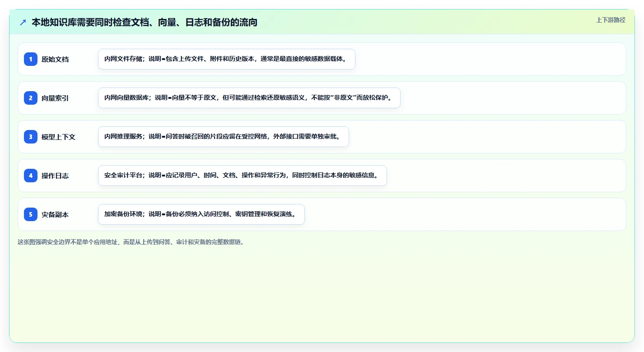The width and height of the screenshot is (644, 352).
Task: Click the 加密备份环境 description box
Action: 201,214
